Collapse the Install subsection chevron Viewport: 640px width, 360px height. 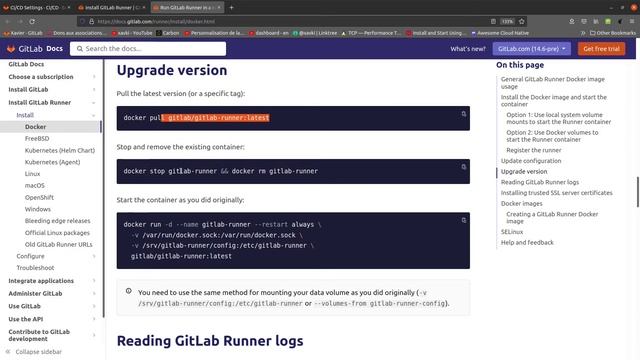tap(94, 115)
